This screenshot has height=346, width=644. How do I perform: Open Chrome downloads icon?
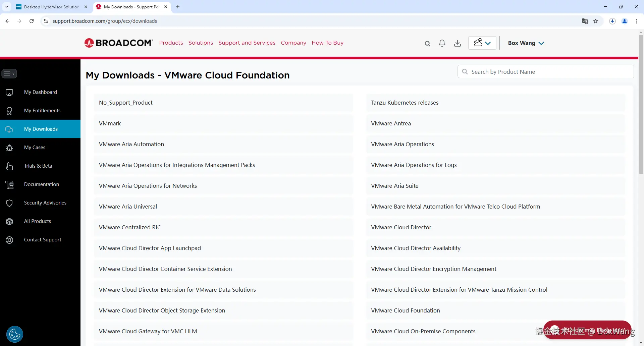pyautogui.click(x=612, y=21)
